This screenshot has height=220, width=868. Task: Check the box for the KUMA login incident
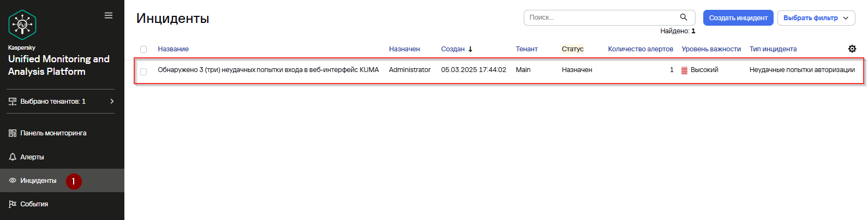pos(143,72)
